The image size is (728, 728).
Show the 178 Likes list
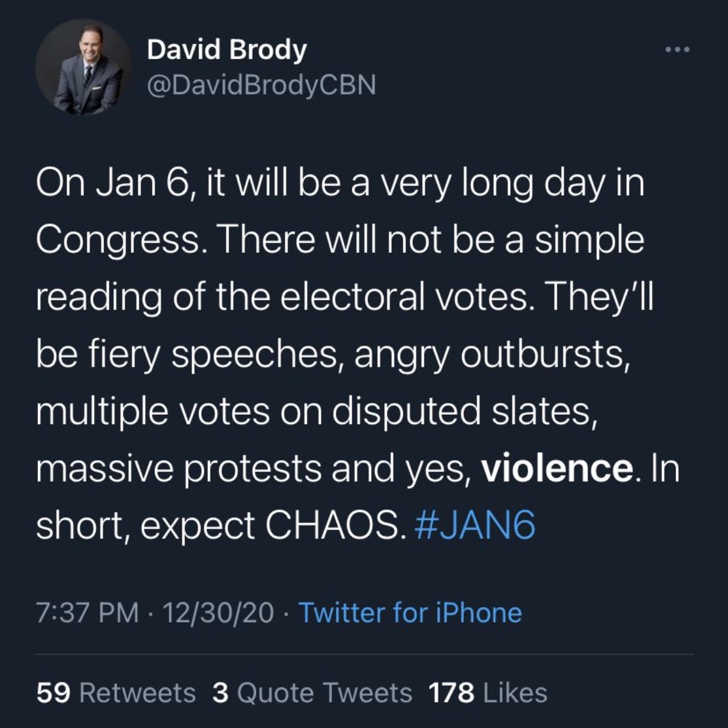[x=488, y=693]
